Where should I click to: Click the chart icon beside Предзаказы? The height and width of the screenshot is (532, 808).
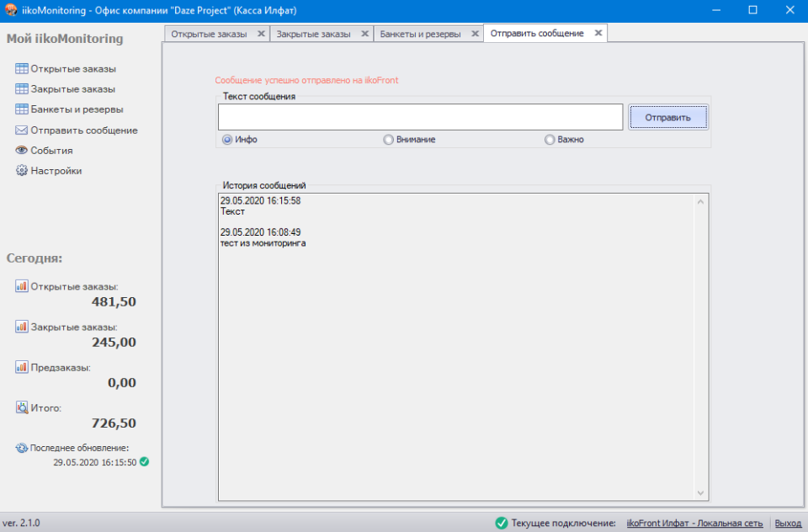(22, 367)
